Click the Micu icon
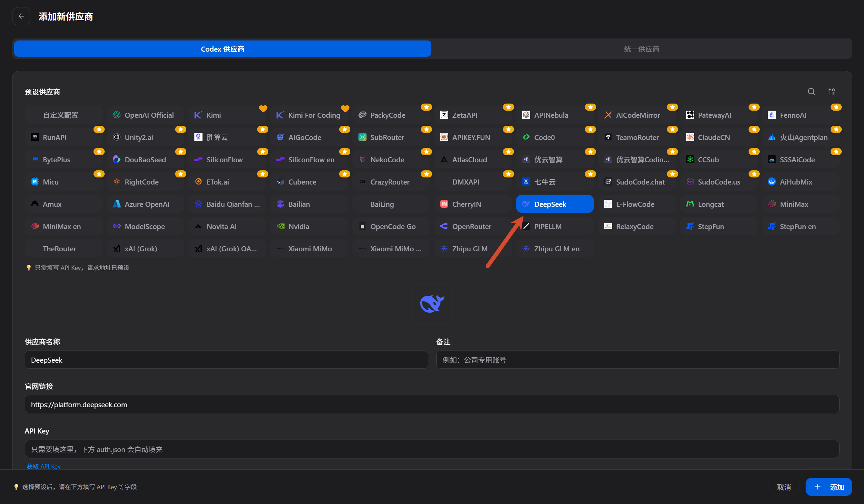 coord(35,182)
